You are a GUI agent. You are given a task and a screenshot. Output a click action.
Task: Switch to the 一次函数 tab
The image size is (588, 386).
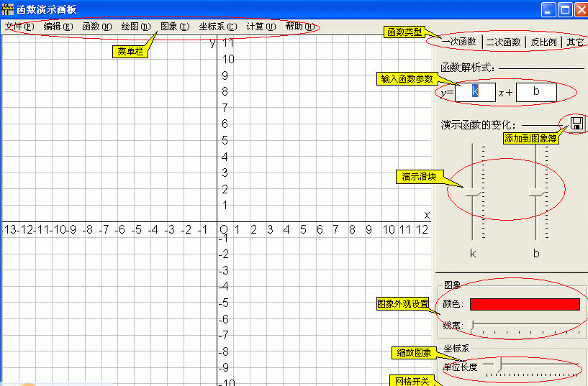point(459,42)
